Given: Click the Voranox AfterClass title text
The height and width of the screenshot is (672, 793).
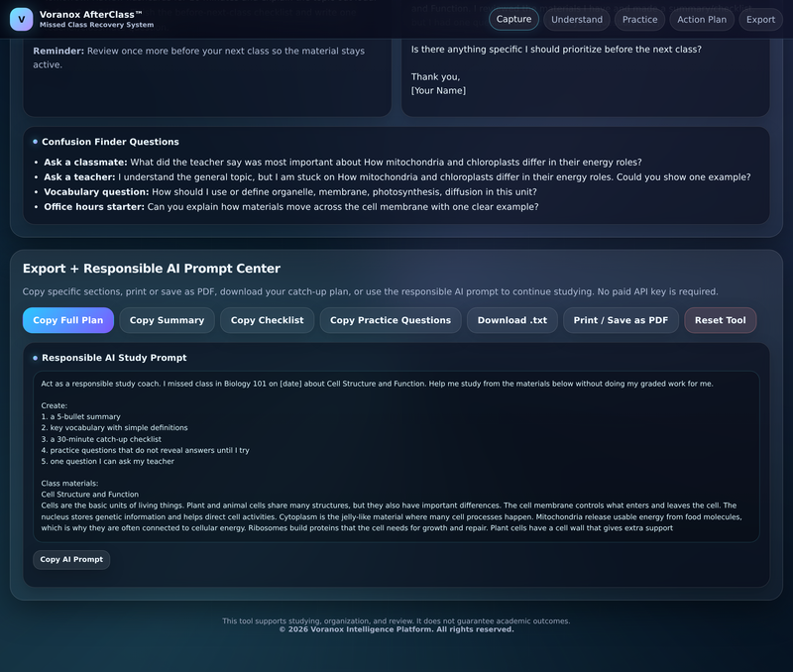Looking at the screenshot, I should click(x=90, y=15).
